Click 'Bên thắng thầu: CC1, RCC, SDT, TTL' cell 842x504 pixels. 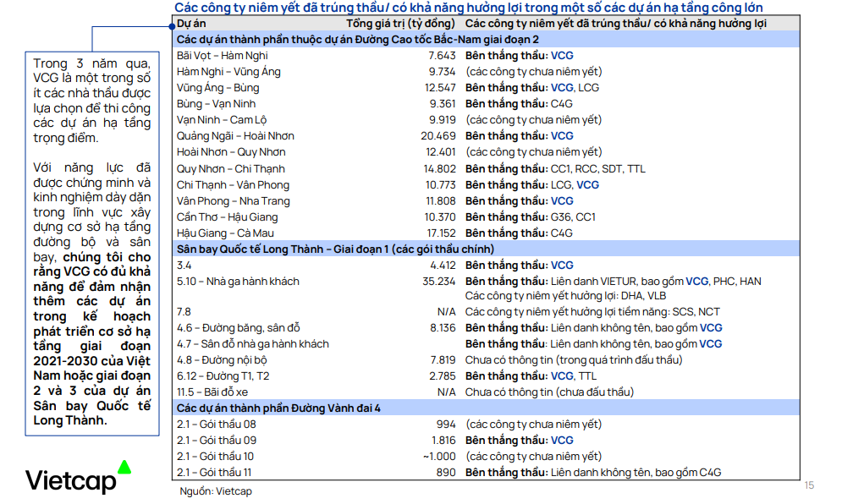[555, 169]
